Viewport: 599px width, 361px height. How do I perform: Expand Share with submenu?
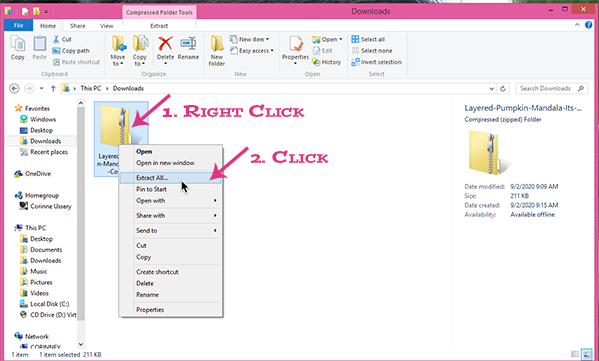pyautogui.click(x=170, y=215)
